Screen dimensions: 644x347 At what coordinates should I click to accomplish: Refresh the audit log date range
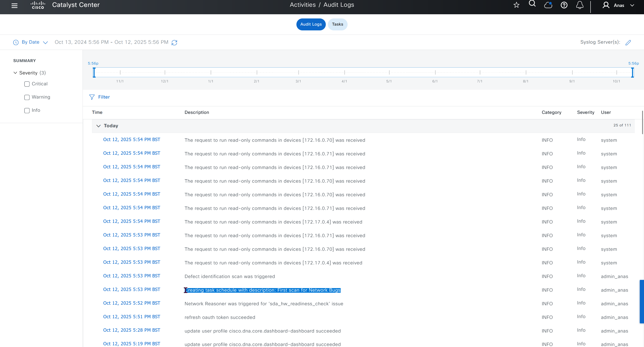pyautogui.click(x=174, y=43)
